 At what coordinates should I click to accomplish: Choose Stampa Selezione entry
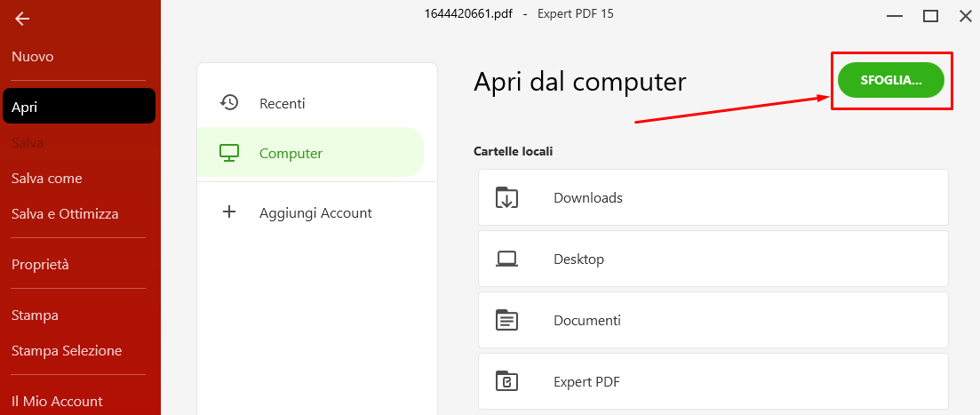pyautogui.click(x=67, y=351)
